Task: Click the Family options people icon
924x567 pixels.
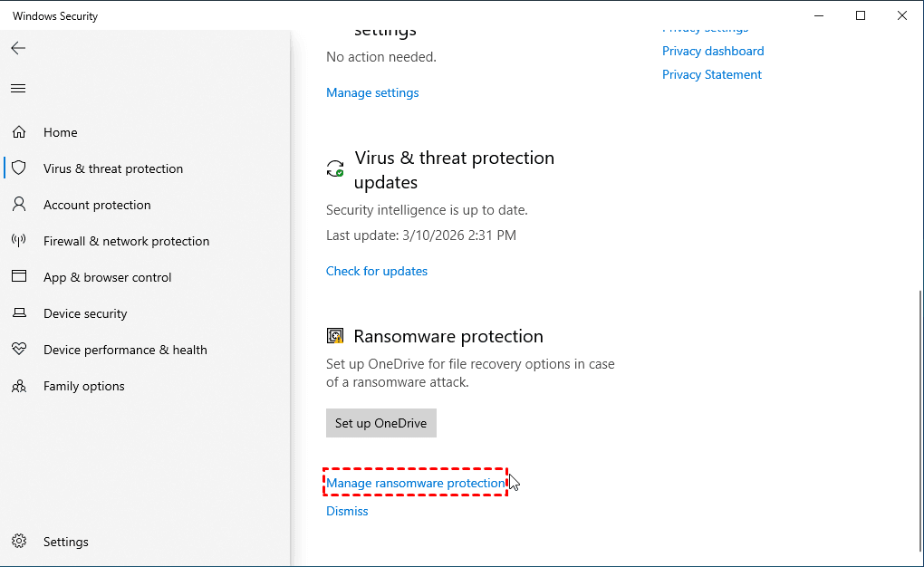Action: (19, 386)
